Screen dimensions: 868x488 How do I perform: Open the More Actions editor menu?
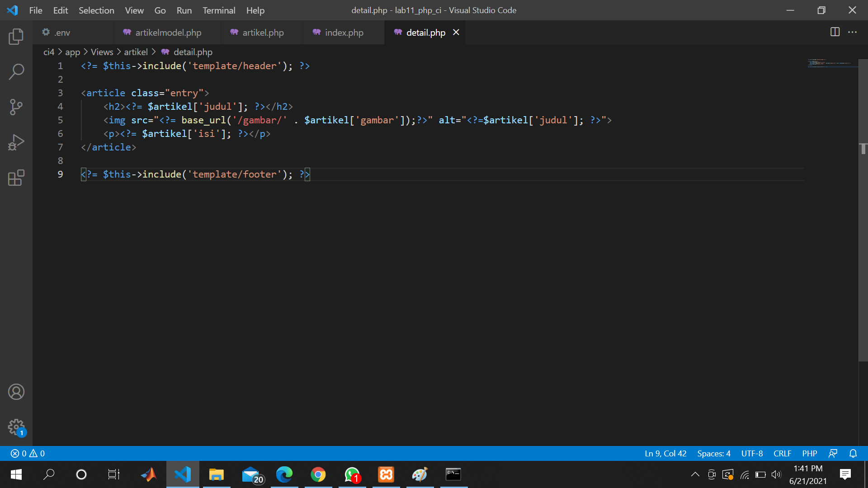point(854,32)
